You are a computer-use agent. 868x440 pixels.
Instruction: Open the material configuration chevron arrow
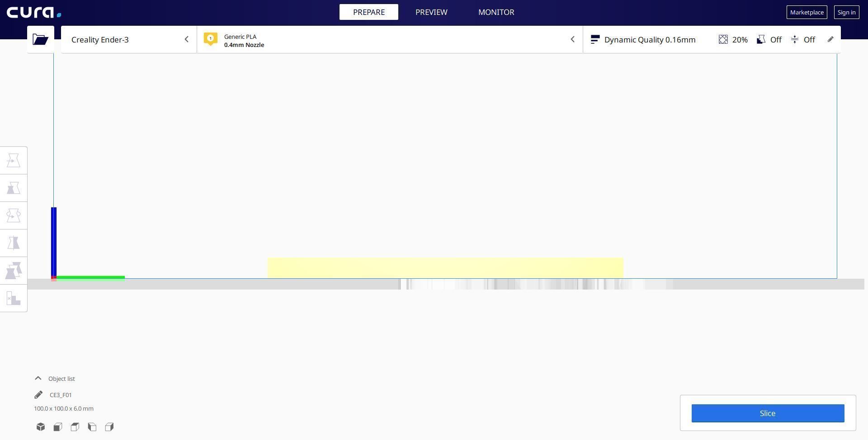[x=572, y=39]
